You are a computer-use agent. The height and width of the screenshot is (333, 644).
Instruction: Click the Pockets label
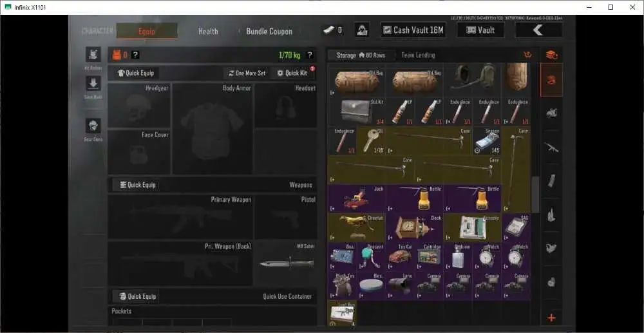pos(122,311)
